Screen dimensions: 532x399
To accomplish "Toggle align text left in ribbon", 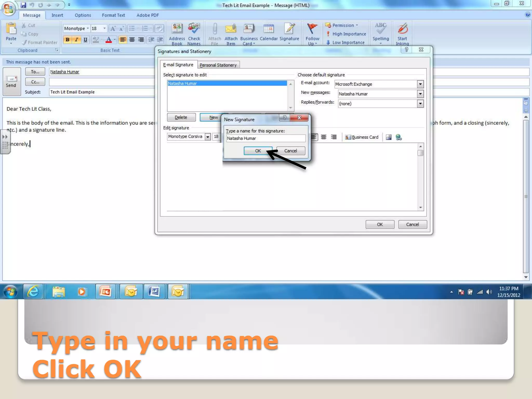I will pyautogui.click(x=123, y=39).
